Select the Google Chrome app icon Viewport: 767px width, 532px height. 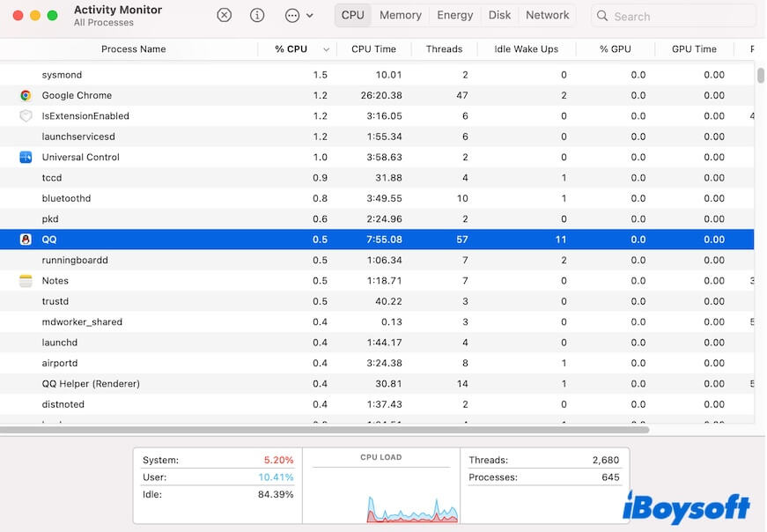tap(24, 95)
